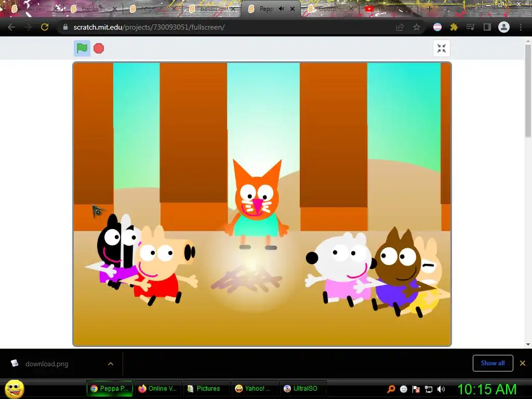
Task: Open the download.png file in downloads bar
Action: [x=46, y=364]
